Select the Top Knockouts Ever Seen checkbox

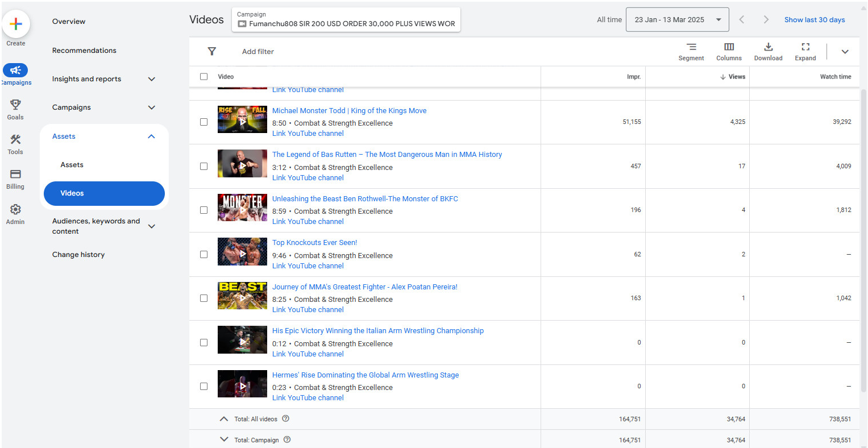pos(204,255)
